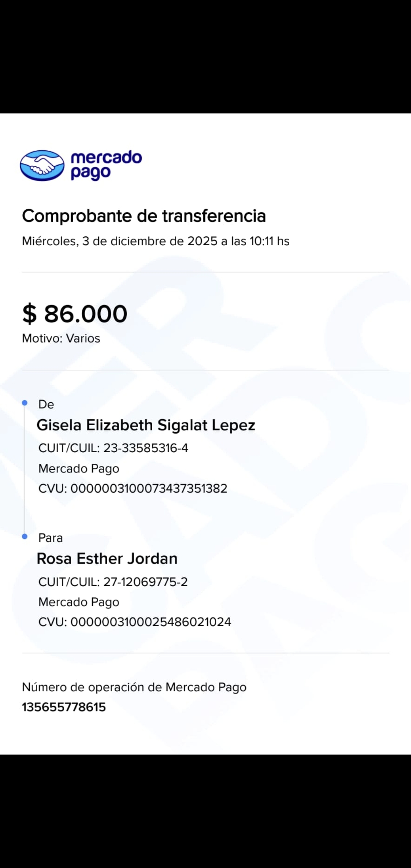Click the transfer date and time line
Image resolution: width=411 pixels, height=868 pixels.
[156, 241]
